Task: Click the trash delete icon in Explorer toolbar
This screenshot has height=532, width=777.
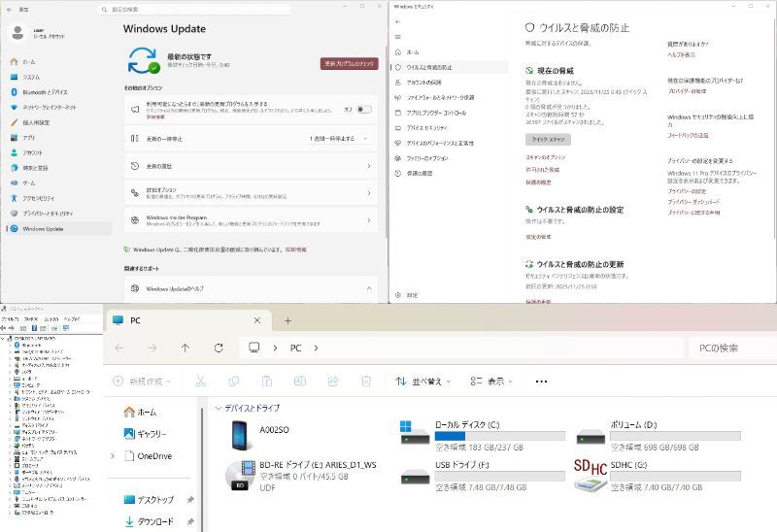Action: (x=366, y=381)
